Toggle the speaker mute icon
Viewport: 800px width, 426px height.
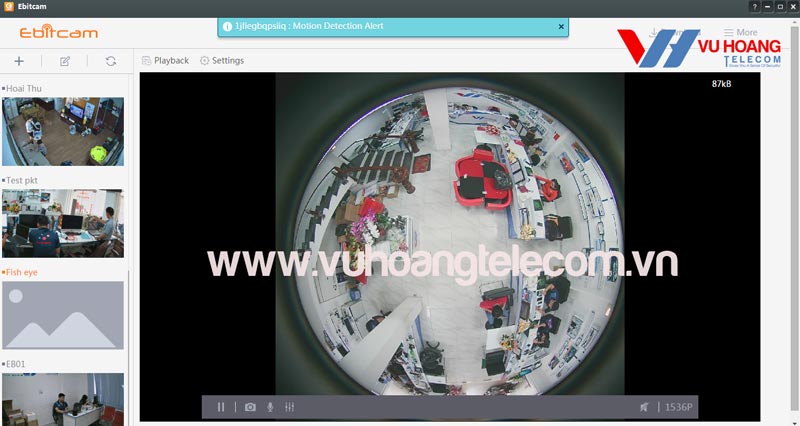pos(644,407)
